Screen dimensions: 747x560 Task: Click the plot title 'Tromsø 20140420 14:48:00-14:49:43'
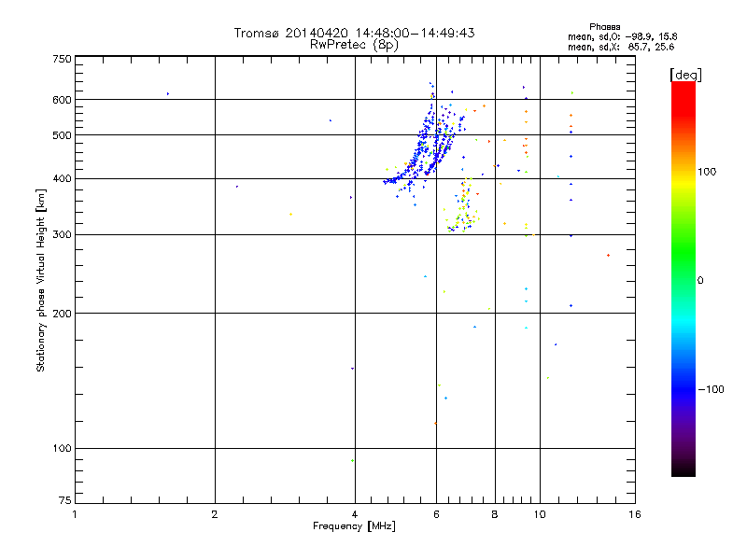[x=354, y=33]
